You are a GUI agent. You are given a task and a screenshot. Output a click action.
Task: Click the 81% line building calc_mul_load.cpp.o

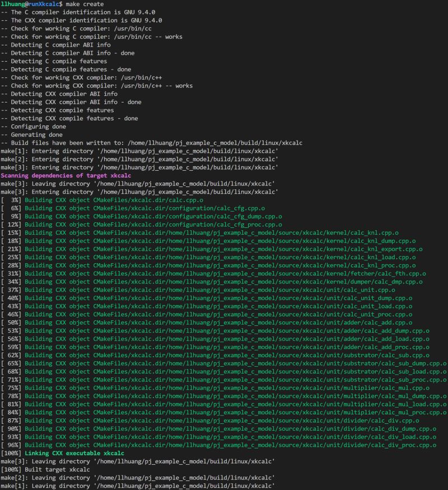223,404
